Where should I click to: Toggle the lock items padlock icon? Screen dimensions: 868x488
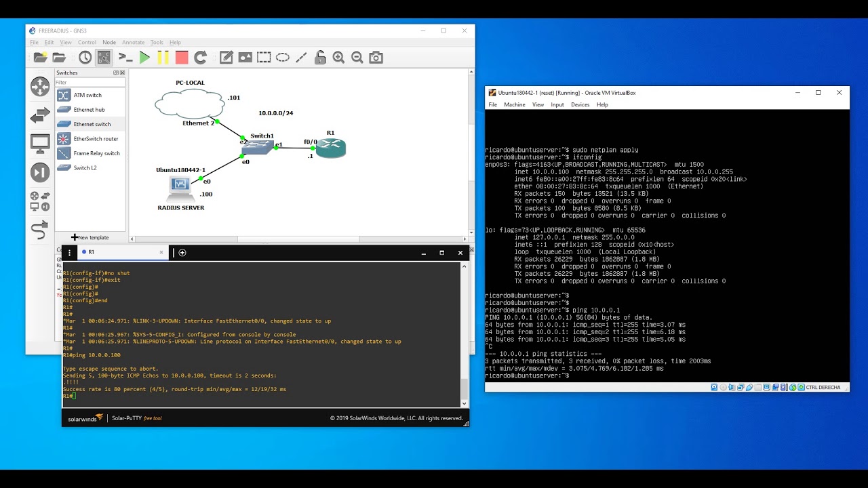pos(320,58)
